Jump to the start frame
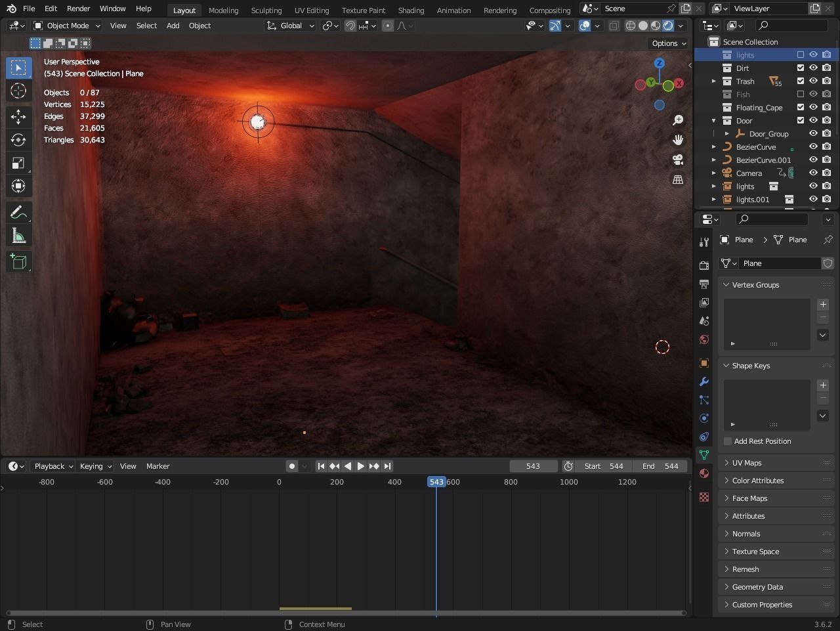The width and height of the screenshot is (840, 631). [321, 466]
